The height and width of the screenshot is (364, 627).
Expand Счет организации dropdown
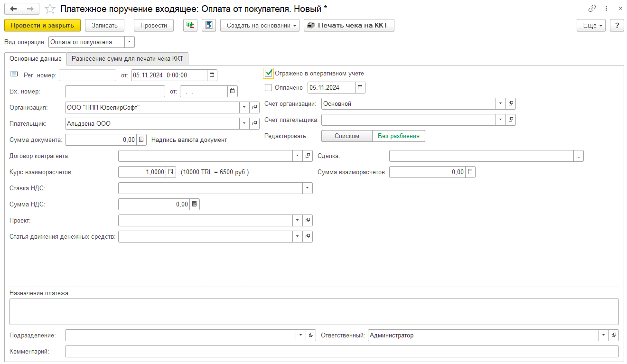click(x=501, y=103)
